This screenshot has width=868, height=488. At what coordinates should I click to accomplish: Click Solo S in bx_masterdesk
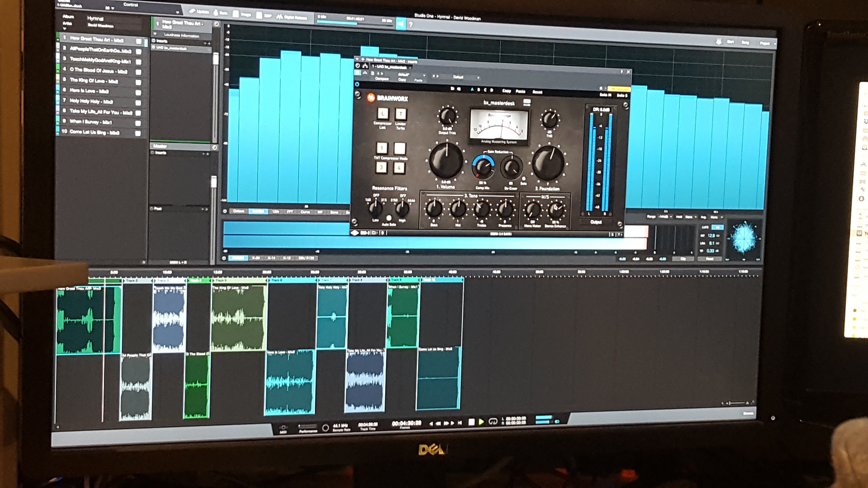622,95
